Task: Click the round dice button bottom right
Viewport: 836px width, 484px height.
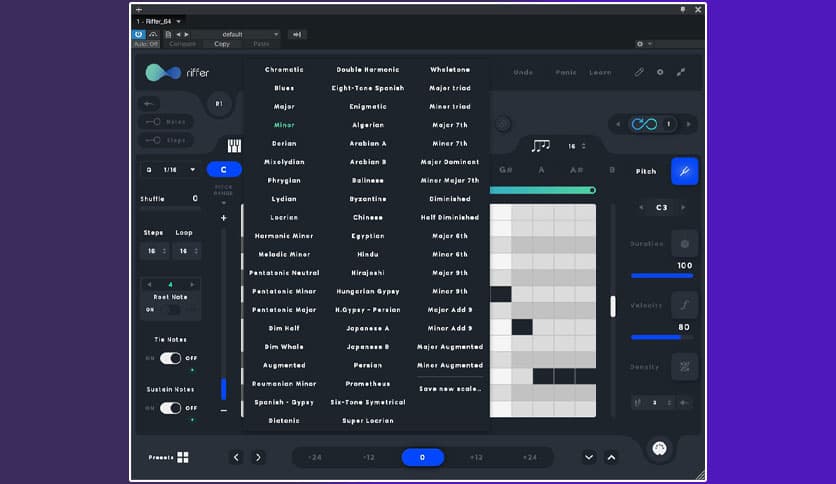Action: click(x=660, y=448)
